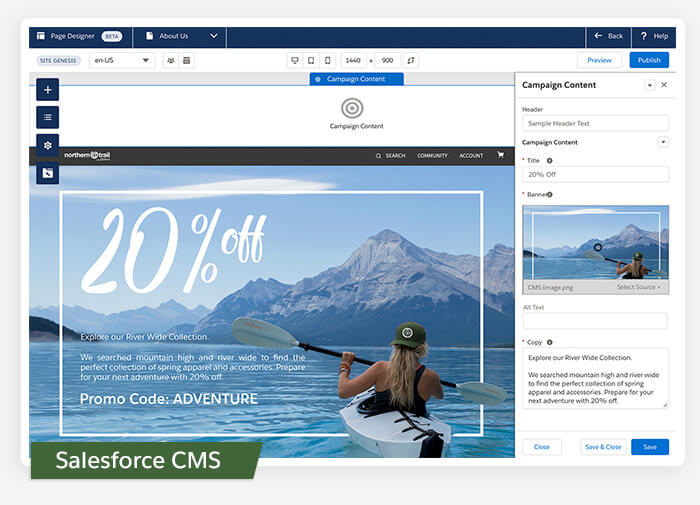Click the Banner info tooltip icon
700x505 pixels.
point(550,194)
